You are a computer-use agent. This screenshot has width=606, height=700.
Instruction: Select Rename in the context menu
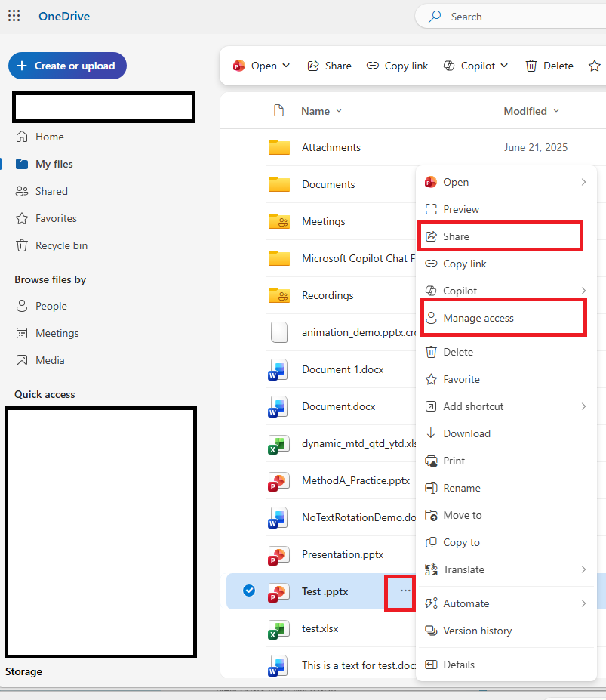506,488
